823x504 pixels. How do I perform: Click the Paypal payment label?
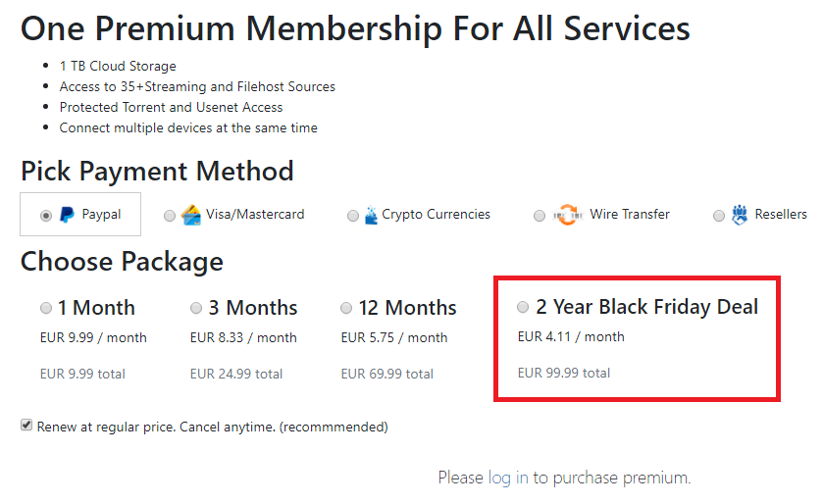pyautogui.click(x=101, y=215)
